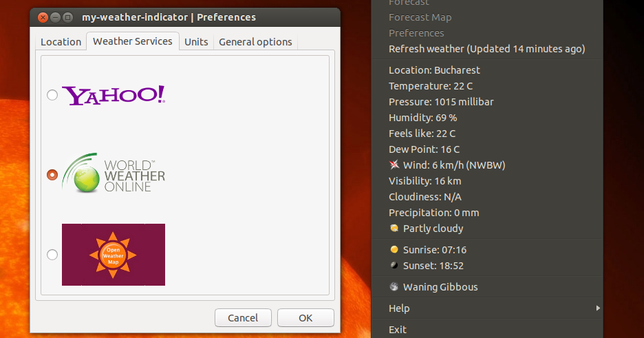Screen dimensions: 644x338
Task: Click the Sunset: 18:52 text
Action: (433, 266)
